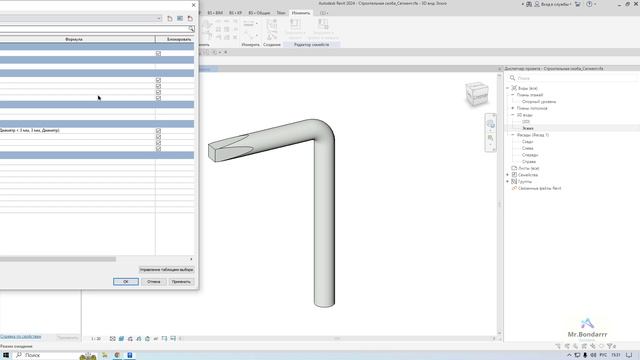Open the steering wheel navigation tool
This screenshot has height=360, width=640.
coord(491,124)
